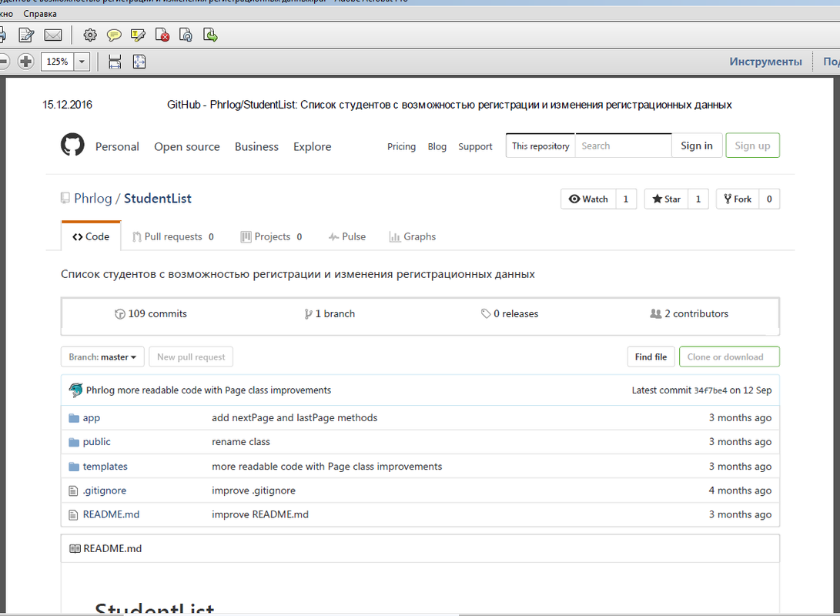Click the delete page icon

coord(162,35)
